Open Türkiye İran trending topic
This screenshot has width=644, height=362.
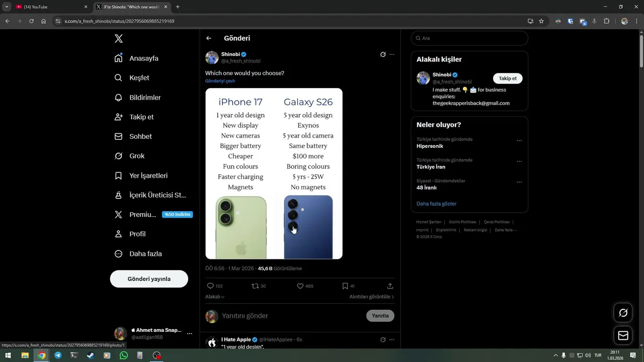(431, 167)
